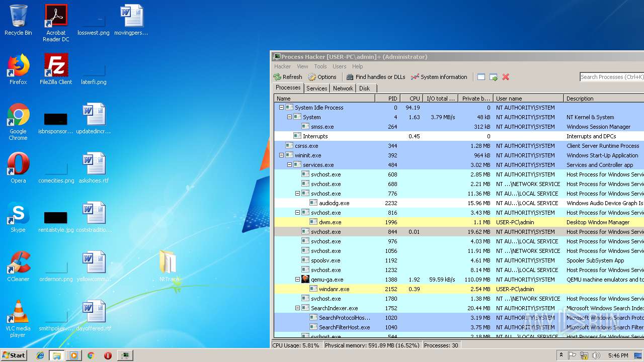Screen dimensions: 644x362
Task: Collapse the qemu-ga.exe tree node
Action: 297,279
